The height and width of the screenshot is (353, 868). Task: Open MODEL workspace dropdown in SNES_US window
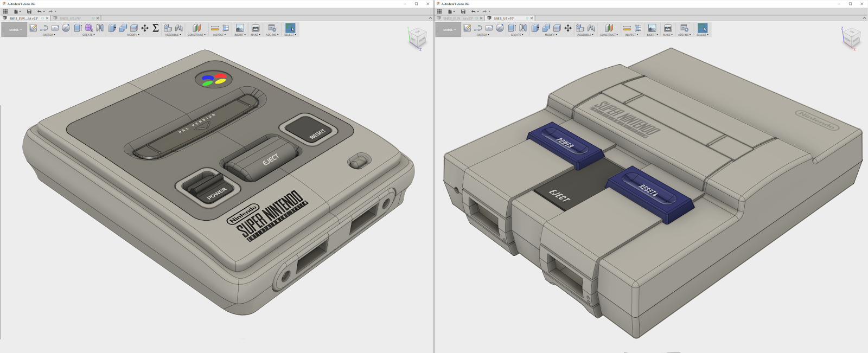click(x=449, y=30)
